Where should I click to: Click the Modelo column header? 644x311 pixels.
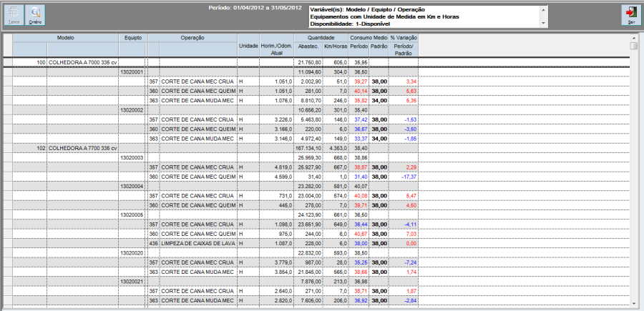click(65, 37)
